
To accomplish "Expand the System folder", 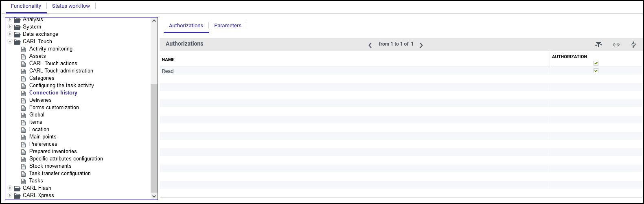I will point(10,27).
